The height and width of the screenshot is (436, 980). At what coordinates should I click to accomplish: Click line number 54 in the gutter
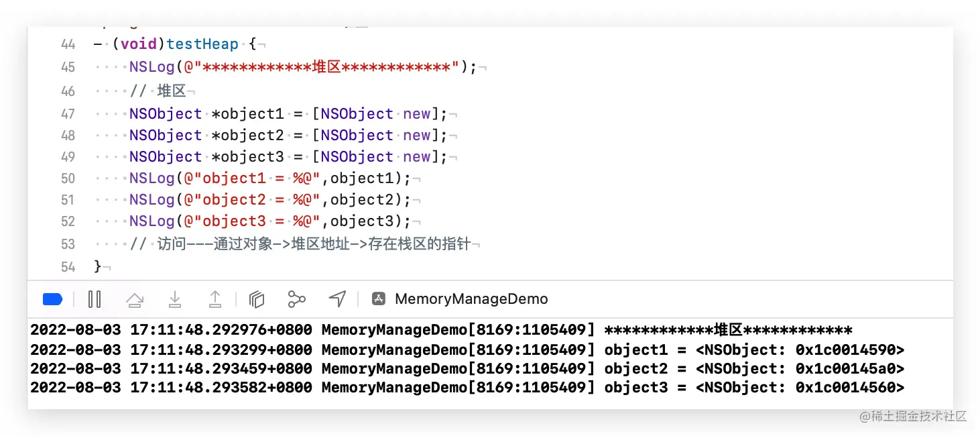pos(68,266)
